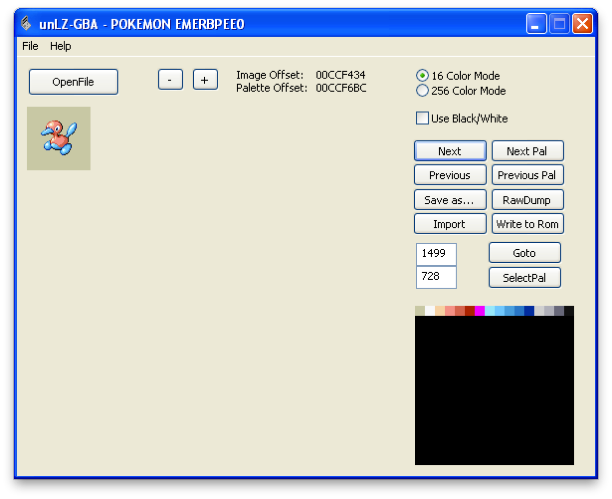This screenshot has width=612, height=499.
Task: Click the Image Offset value 00CCF434
Action: pos(340,75)
